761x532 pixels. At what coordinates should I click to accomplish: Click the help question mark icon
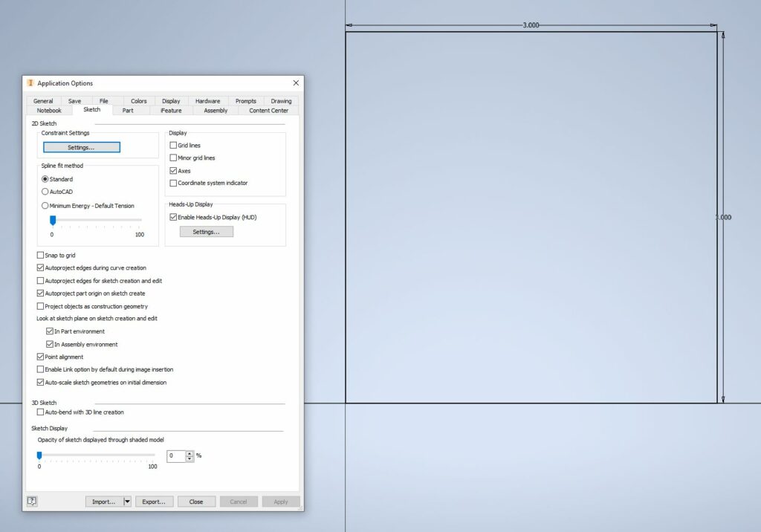click(31, 501)
